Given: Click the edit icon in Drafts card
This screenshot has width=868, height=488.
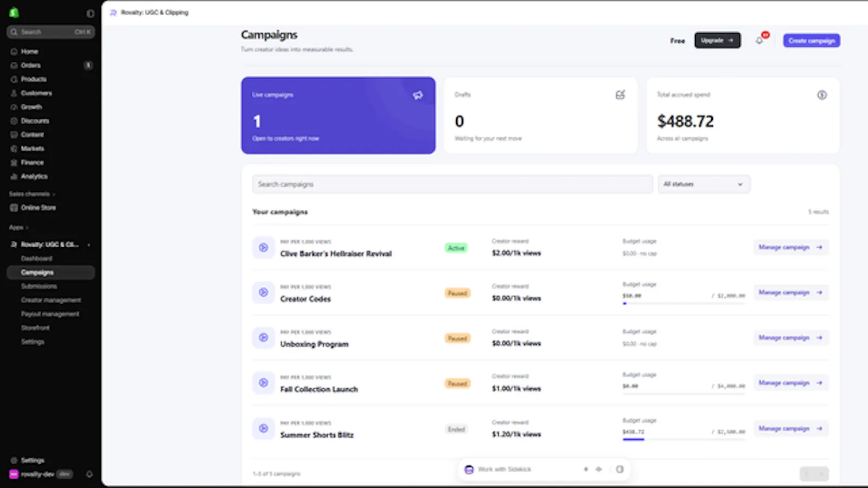Looking at the screenshot, I should (620, 95).
